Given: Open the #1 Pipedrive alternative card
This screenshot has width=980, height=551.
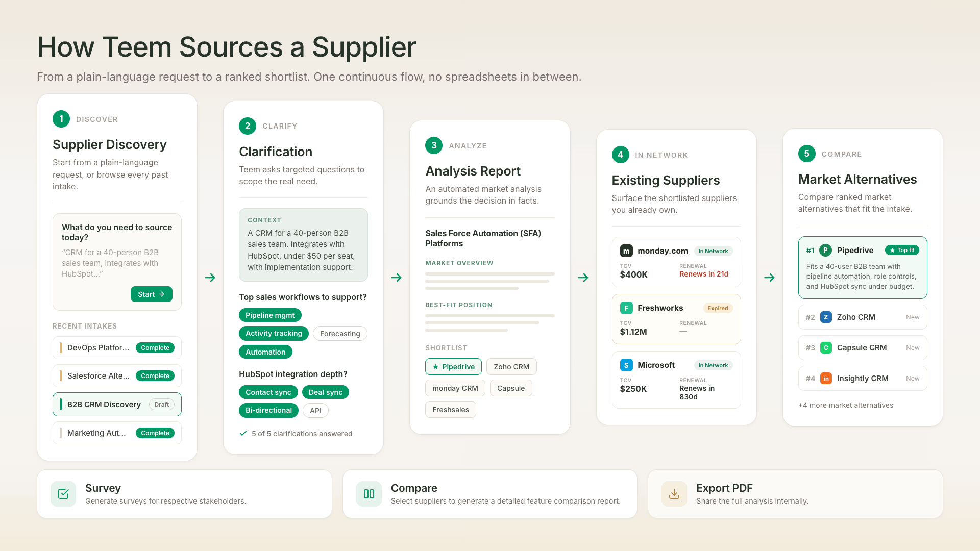Looking at the screenshot, I should tap(863, 268).
